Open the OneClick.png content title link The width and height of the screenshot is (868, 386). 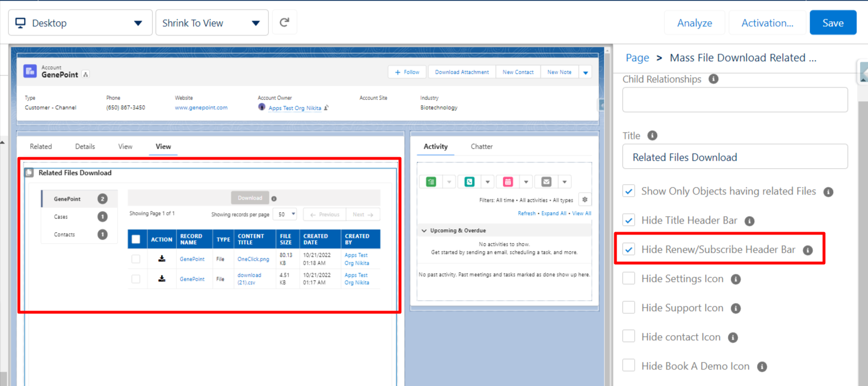[x=253, y=259]
